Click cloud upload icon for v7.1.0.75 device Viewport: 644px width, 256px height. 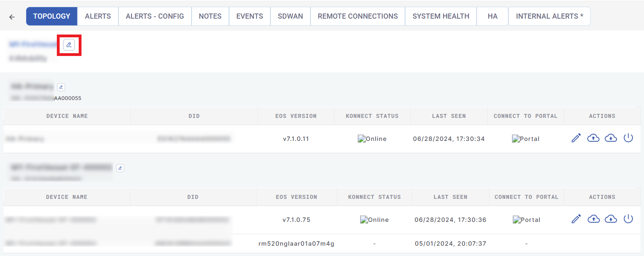(x=593, y=219)
